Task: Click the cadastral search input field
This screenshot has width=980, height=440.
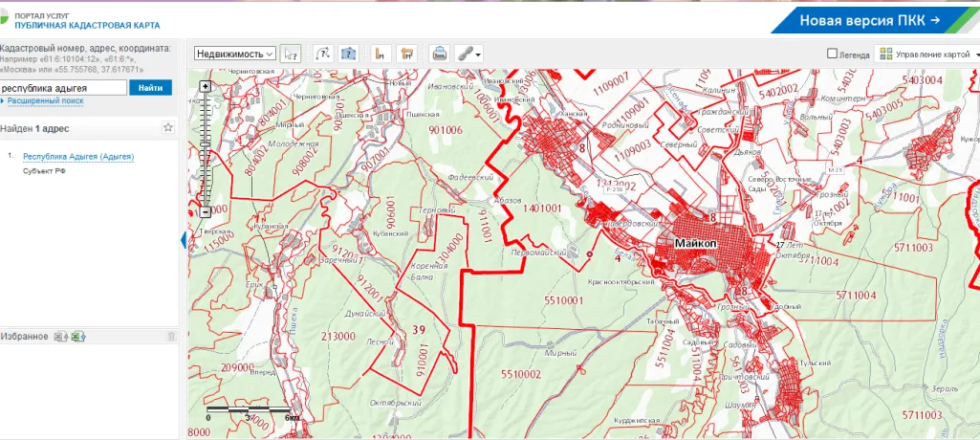Action: tap(62, 88)
